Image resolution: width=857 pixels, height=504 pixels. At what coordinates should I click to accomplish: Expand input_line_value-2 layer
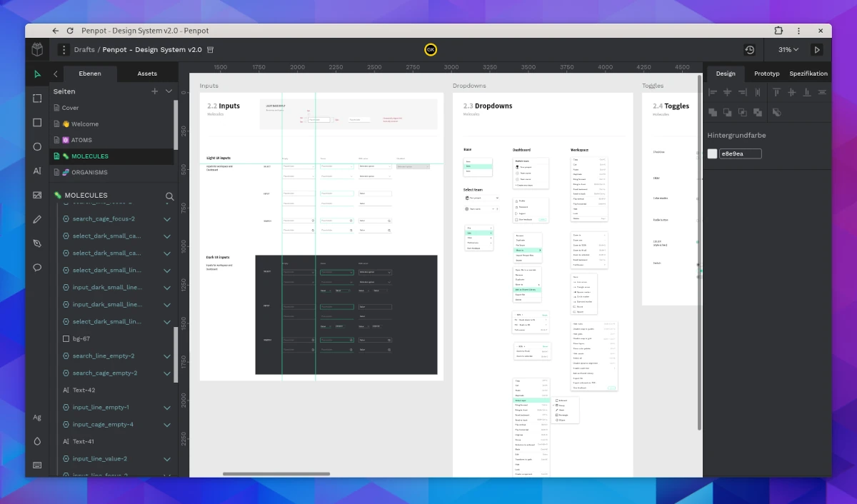point(167,458)
